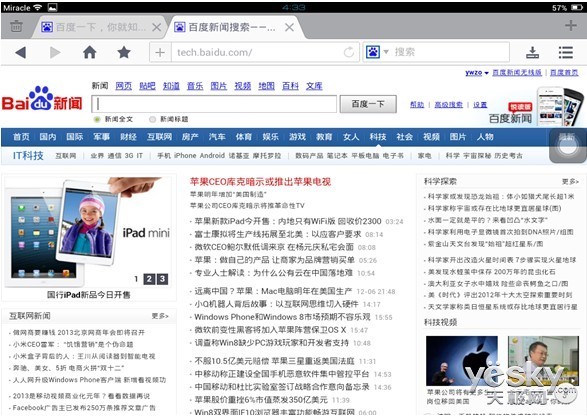This screenshot has width=587, height=419.
Task: Tap the floating assistive touch button
Action: tap(568, 146)
